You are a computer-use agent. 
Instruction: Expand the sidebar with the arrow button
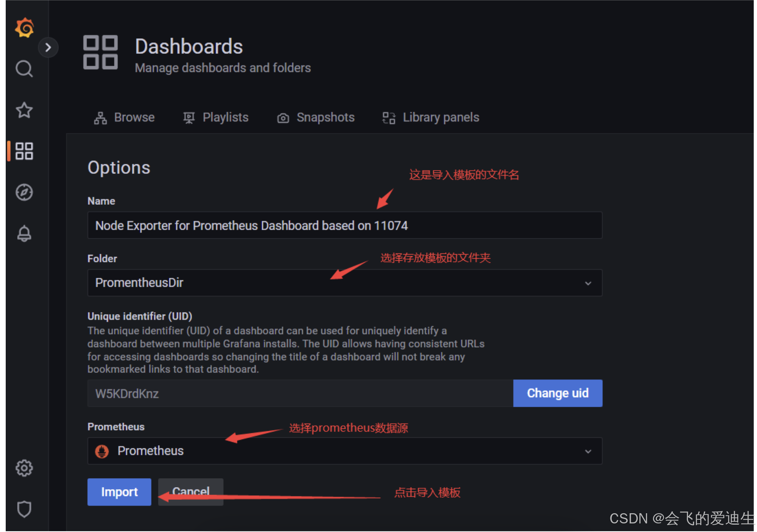[x=48, y=47]
